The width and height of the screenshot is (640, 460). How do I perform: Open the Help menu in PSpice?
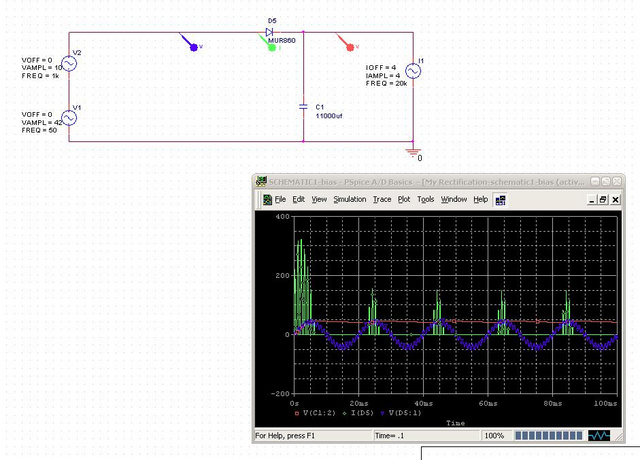click(x=481, y=200)
